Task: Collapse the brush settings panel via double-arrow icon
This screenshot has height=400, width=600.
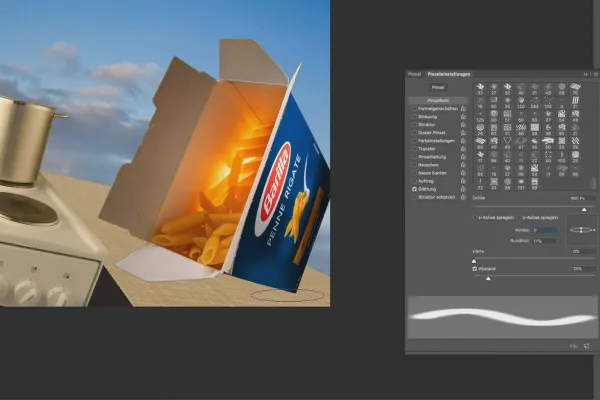Action: pyautogui.click(x=585, y=74)
